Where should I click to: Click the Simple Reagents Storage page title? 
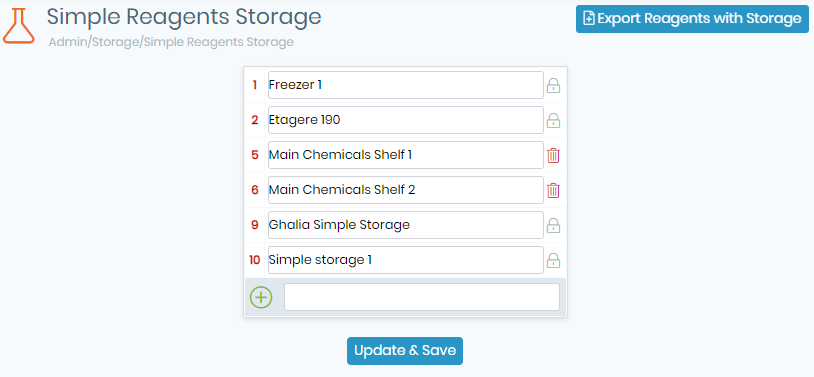pyautogui.click(x=184, y=17)
